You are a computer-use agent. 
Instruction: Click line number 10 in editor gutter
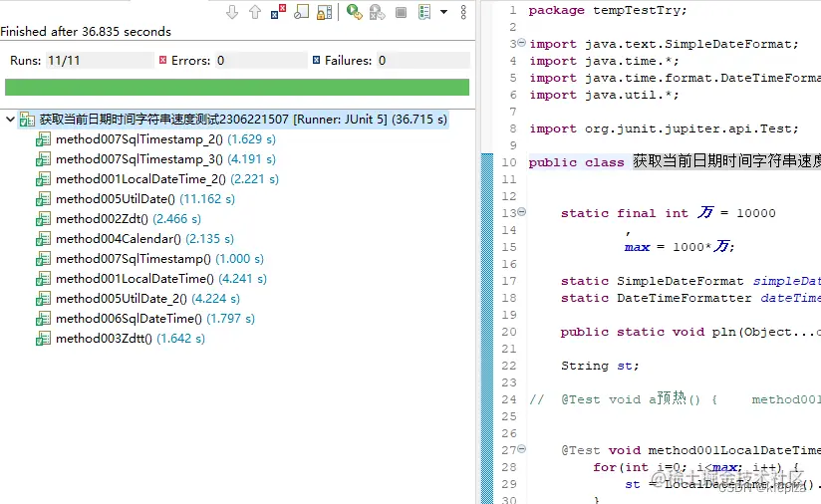point(509,162)
